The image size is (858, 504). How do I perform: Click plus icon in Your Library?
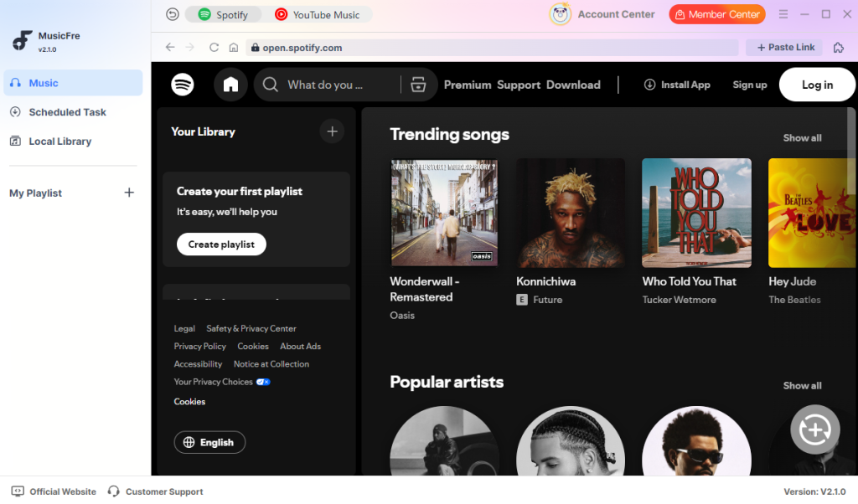click(332, 131)
